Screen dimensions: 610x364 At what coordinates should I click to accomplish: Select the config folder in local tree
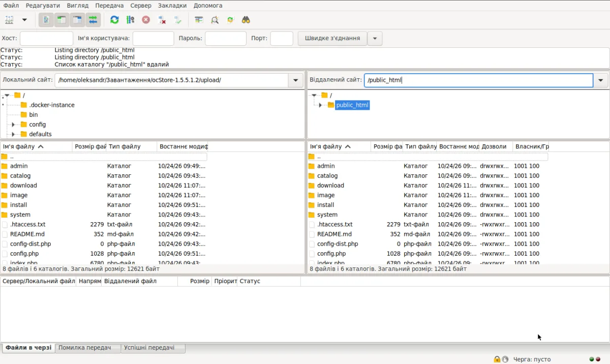point(38,125)
